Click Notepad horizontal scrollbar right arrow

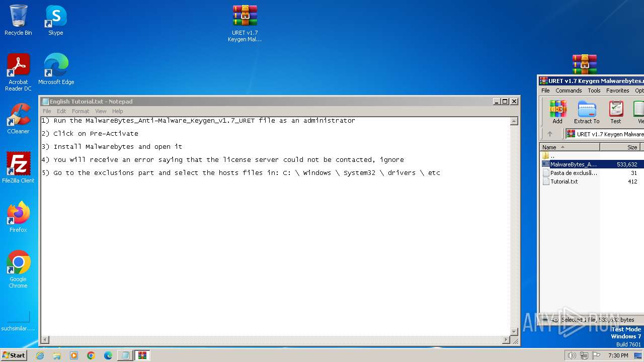pos(506,340)
